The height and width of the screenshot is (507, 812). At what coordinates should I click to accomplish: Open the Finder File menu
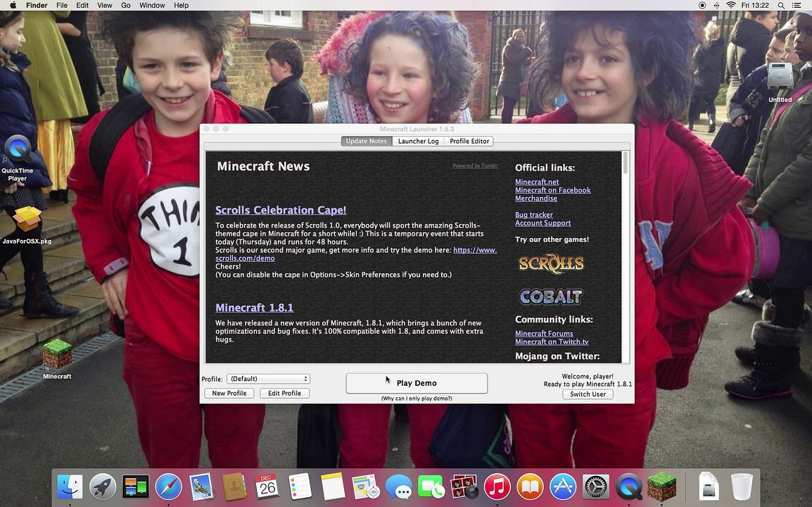pos(62,5)
